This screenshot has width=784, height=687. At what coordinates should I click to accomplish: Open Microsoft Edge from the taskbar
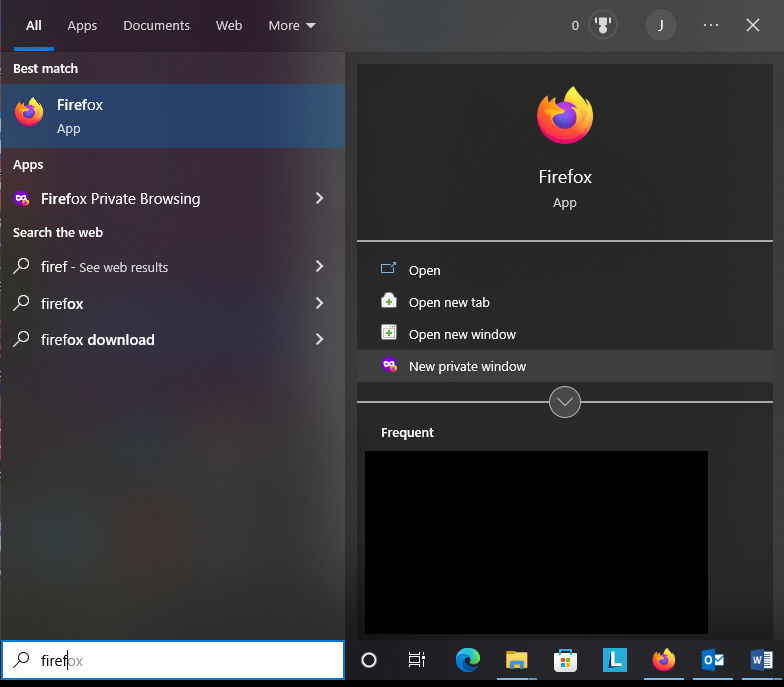pyautogui.click(x=468, y=660)
